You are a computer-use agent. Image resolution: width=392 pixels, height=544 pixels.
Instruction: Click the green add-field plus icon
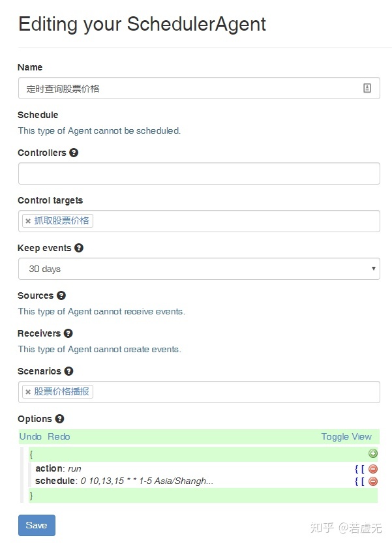coord(373,454)
